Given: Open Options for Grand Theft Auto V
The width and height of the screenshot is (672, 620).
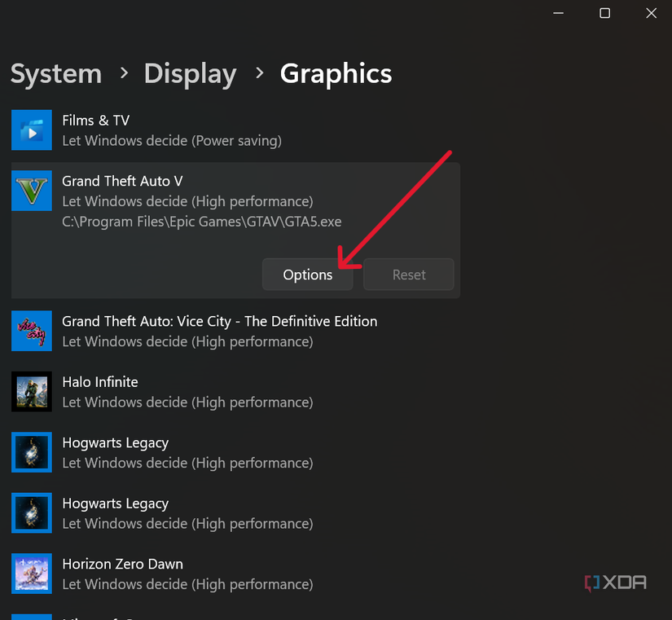Looking at the screenshot, I should (x=307, y=275).
